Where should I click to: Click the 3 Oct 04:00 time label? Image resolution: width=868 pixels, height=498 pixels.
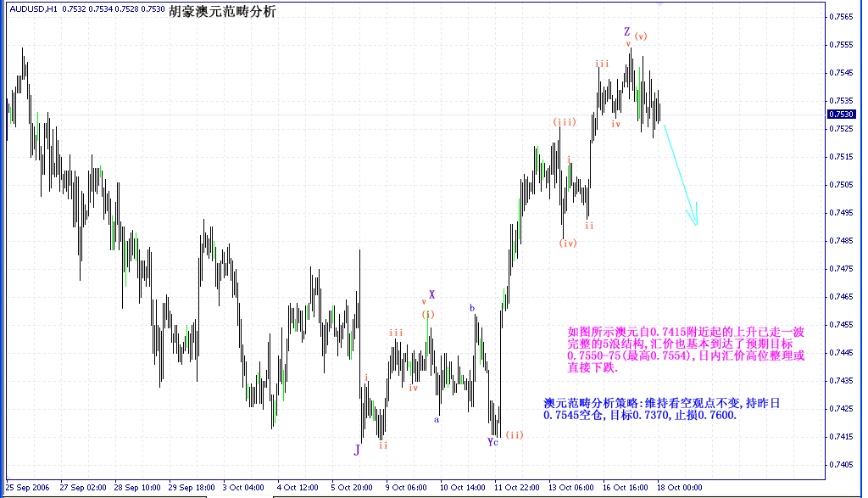click(243, 488)
